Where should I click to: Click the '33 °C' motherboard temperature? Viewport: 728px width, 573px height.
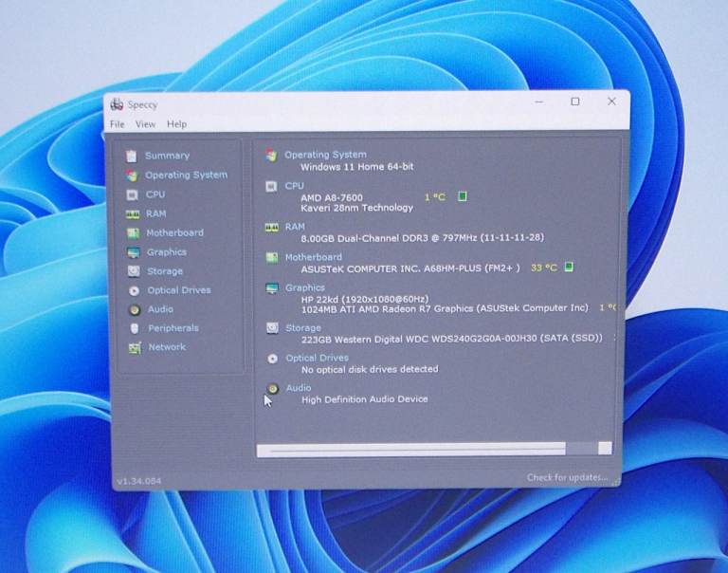(x=544, y=268)
